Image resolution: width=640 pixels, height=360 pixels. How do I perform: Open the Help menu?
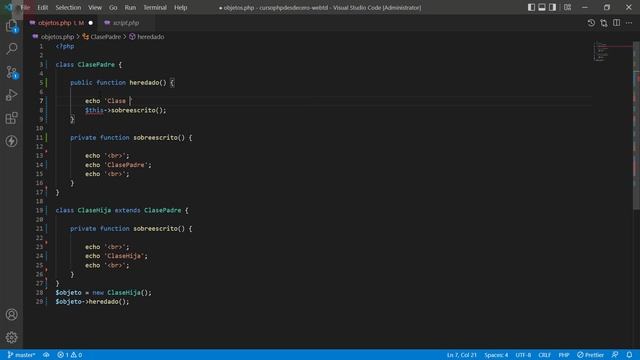coord(180,7)
